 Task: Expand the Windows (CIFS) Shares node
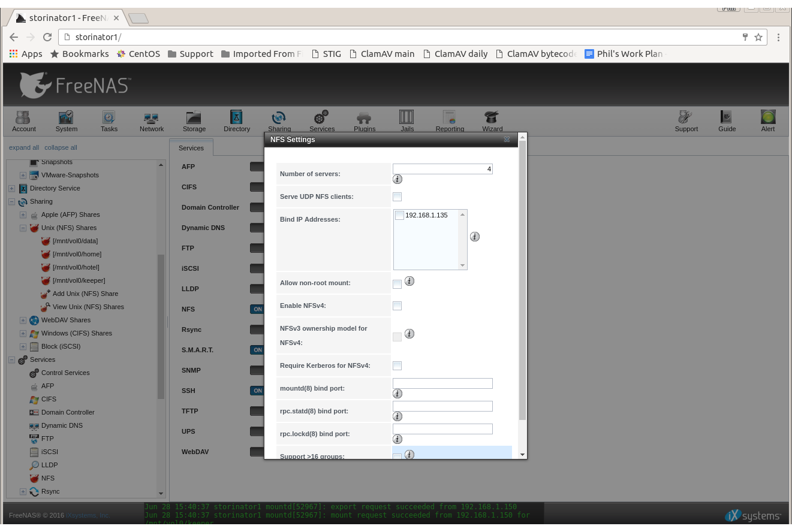(23, 333)
